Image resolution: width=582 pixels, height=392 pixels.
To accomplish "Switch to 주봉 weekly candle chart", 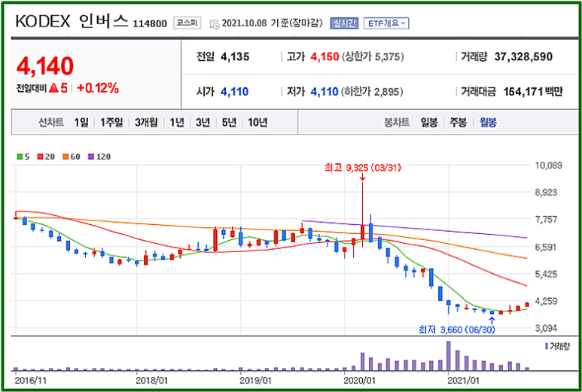I will click(459, 123).
